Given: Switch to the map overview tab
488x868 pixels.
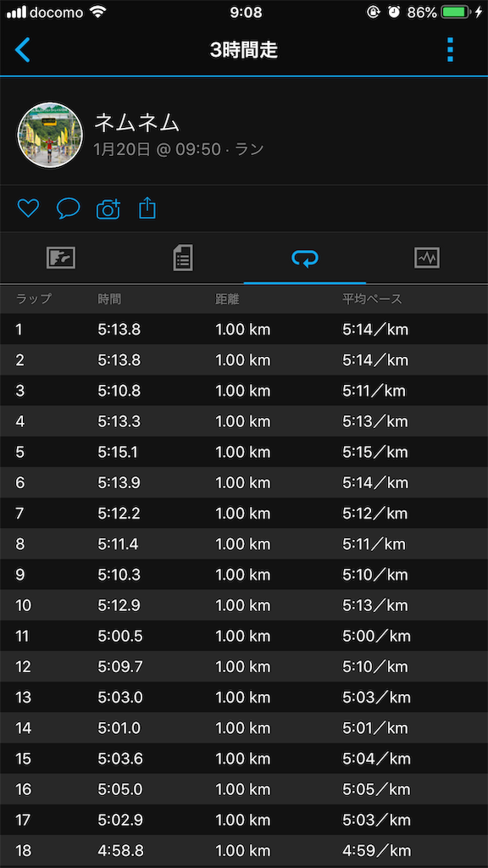Looking at the screenshot, I should 61,258.
